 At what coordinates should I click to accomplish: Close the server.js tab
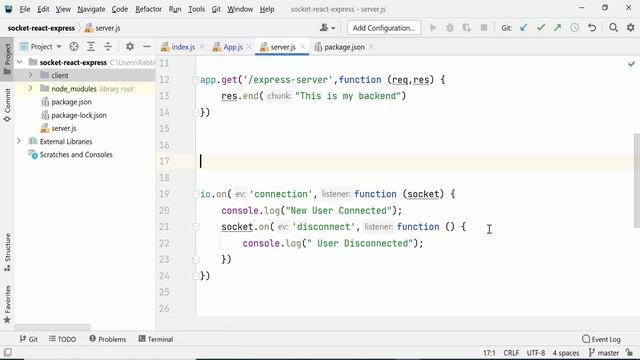(x=302, y=47)
